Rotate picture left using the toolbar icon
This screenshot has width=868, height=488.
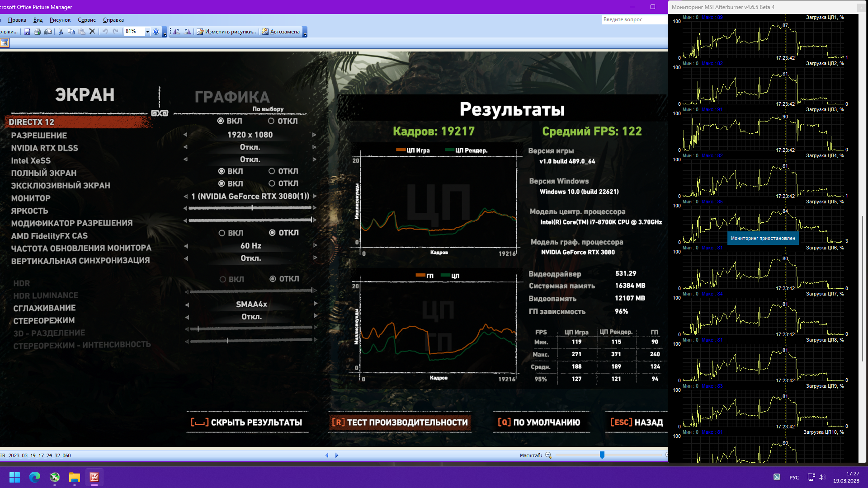point(177,32)
